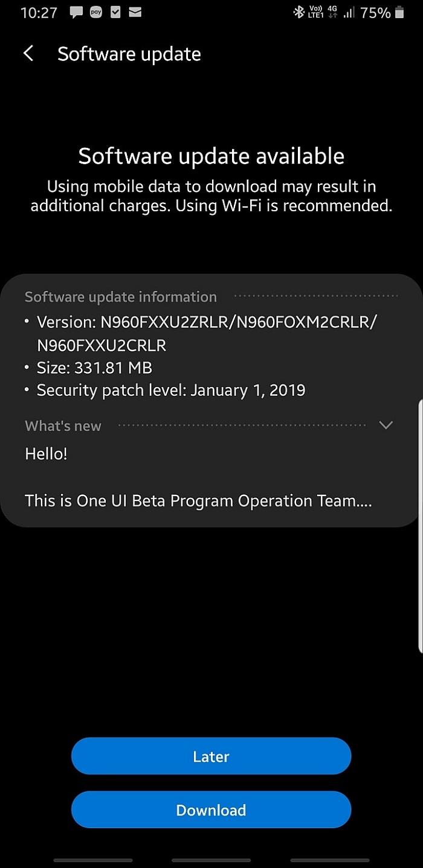The height and width of the screenshot is (868, 423).
Task: Tap the VoLTE indicator in status bar
Action: tap(316, 12)
